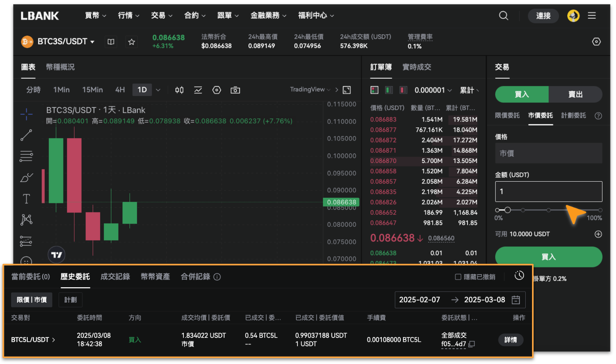The width and height of the screenshot is (616, 364).
Task: Open layout settings hexagon icon
Action: click(x=596, y=42)
